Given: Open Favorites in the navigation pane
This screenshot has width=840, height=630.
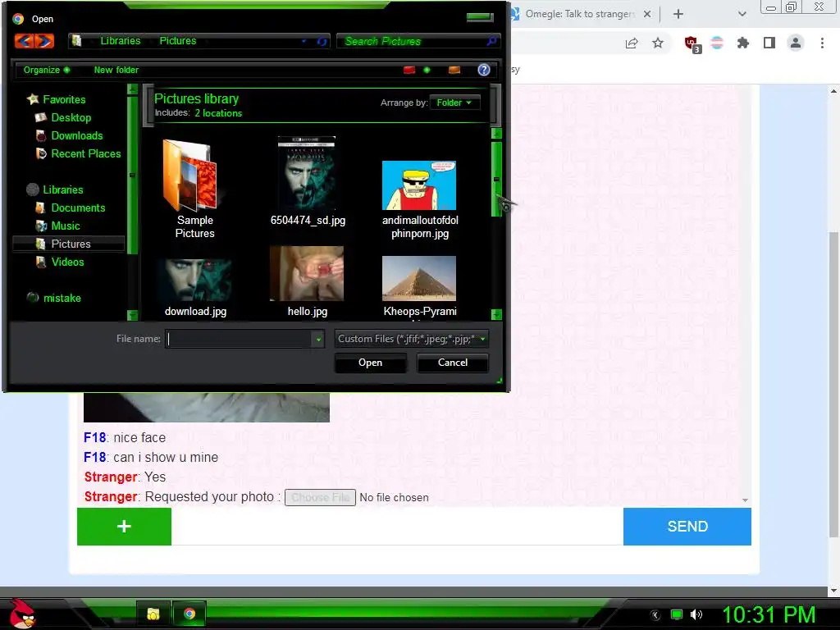Looking at the screenshot, I should click(64, 99).
